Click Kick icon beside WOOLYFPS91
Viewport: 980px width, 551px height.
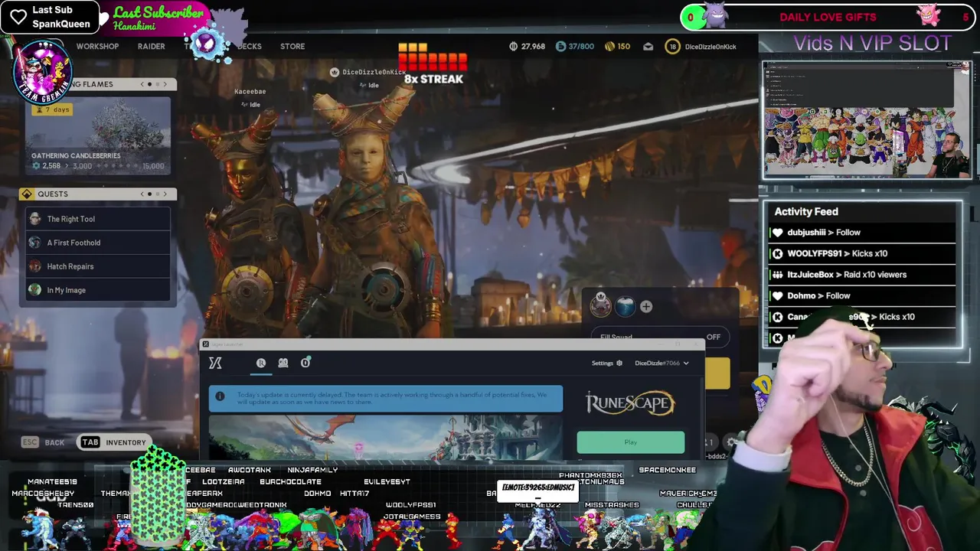(x=778, y=253)
